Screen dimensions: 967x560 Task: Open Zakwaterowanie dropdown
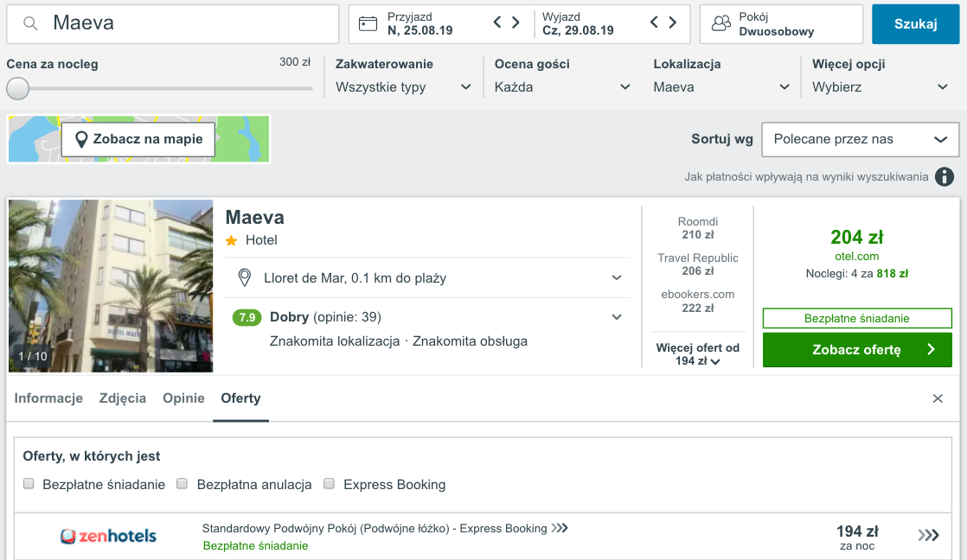tap(403, 87)
